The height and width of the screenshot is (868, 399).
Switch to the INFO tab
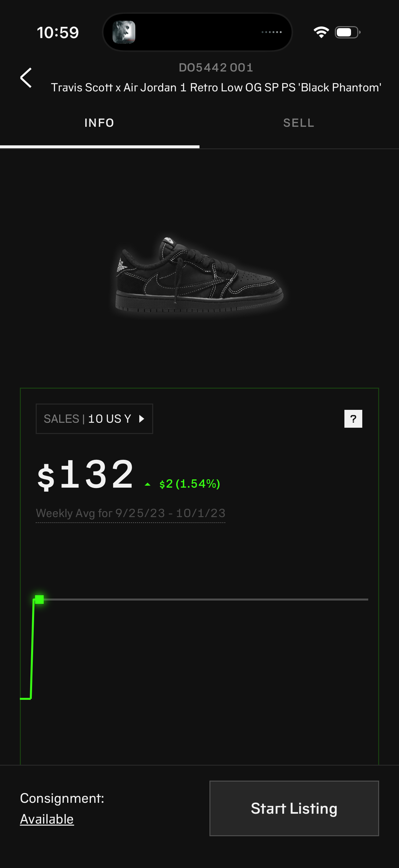tap(99, 123)
